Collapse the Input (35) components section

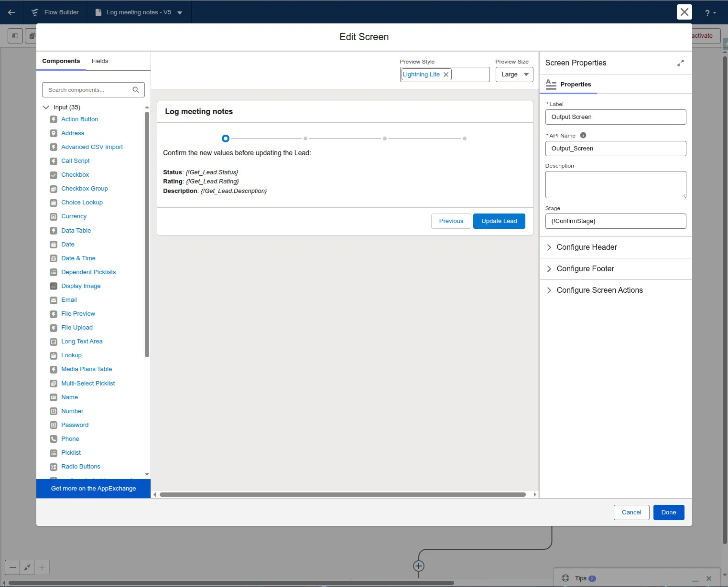pyautogui.click(x=46, y=107)
